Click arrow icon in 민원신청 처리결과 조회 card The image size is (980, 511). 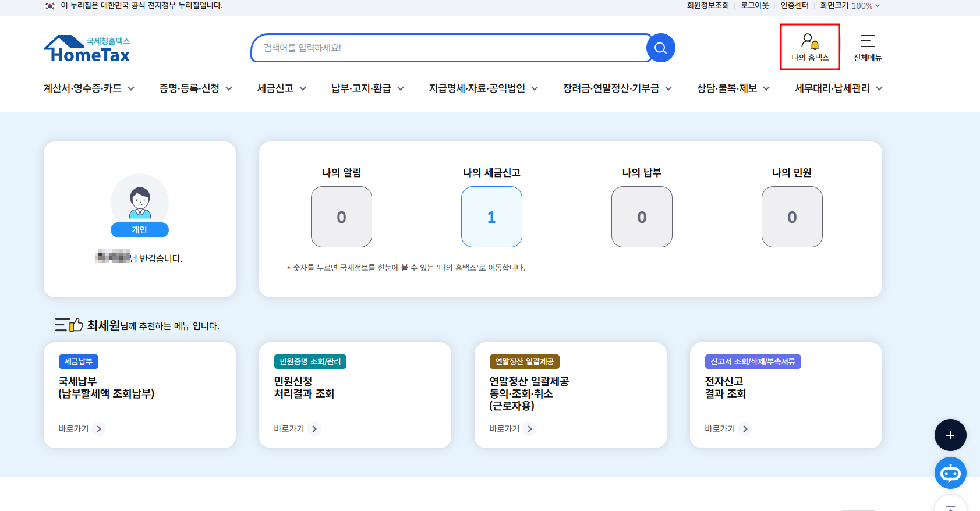(314, 429)
